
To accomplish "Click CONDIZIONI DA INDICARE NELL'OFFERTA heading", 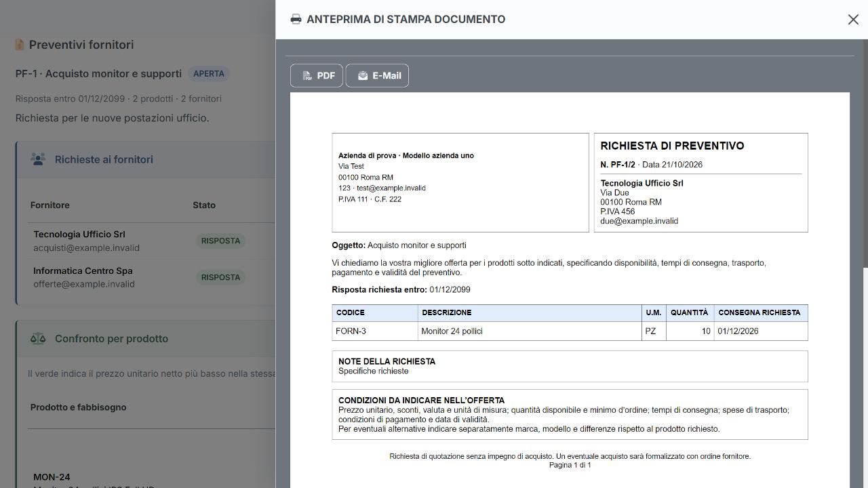I will (421, 401).
